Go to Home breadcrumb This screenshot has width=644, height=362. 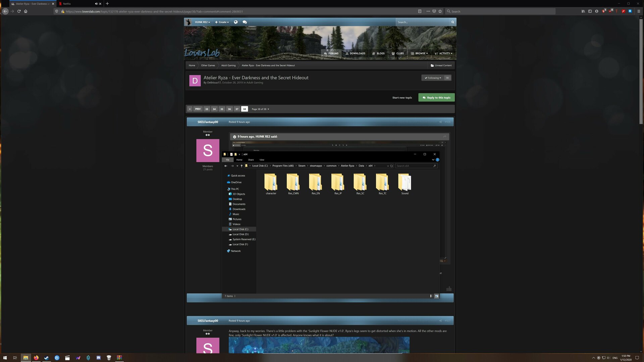(192, 65)
